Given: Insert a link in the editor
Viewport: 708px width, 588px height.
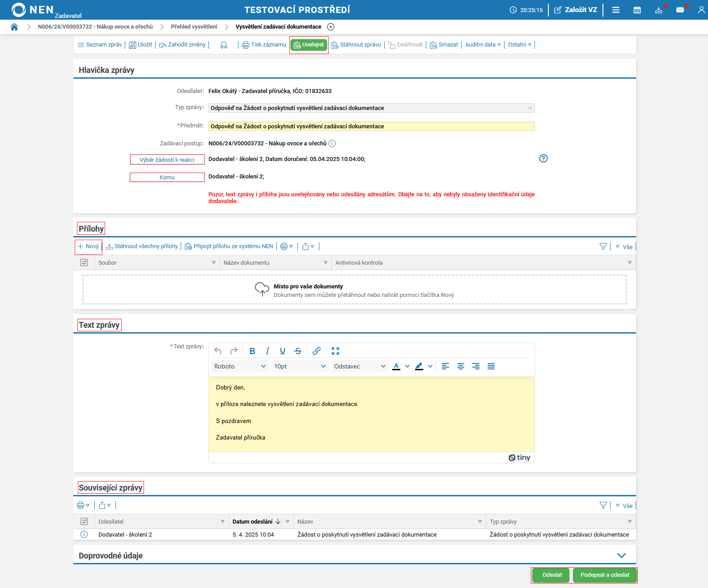Looking at the screenshot, I should point(316,351).
